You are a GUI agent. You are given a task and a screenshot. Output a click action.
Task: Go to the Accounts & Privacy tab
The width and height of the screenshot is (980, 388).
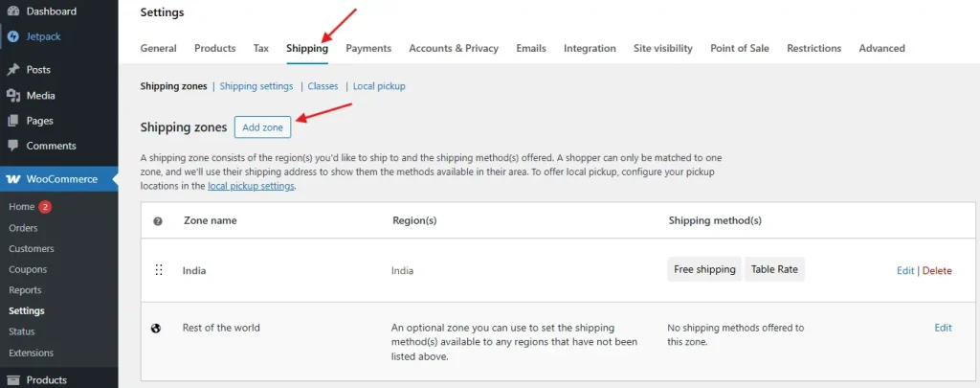[x=454, y=48]
